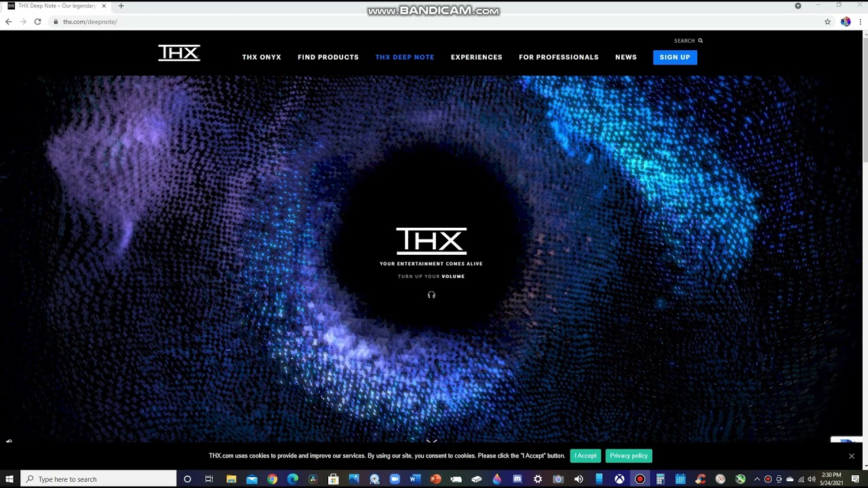The width and height of the screenshot is (868, 488).
Task: Open system tray volume control
Action: click(x=812, y=479)
